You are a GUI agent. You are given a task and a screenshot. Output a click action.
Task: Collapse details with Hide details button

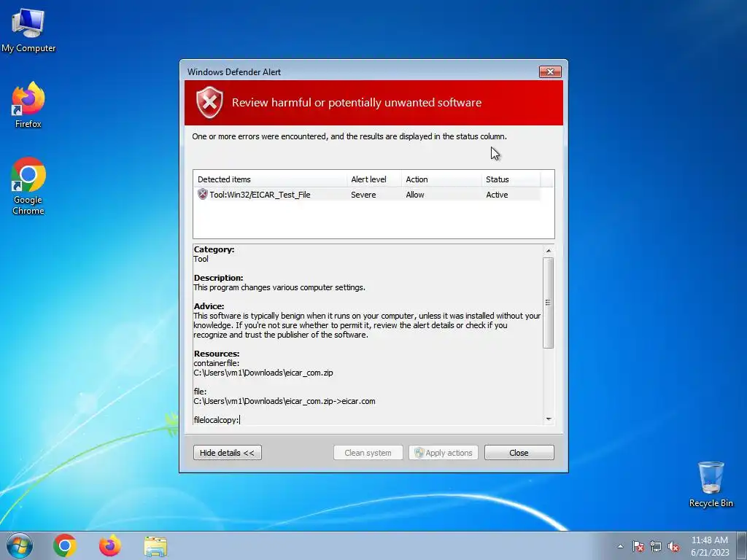click(x=228, y=452)
